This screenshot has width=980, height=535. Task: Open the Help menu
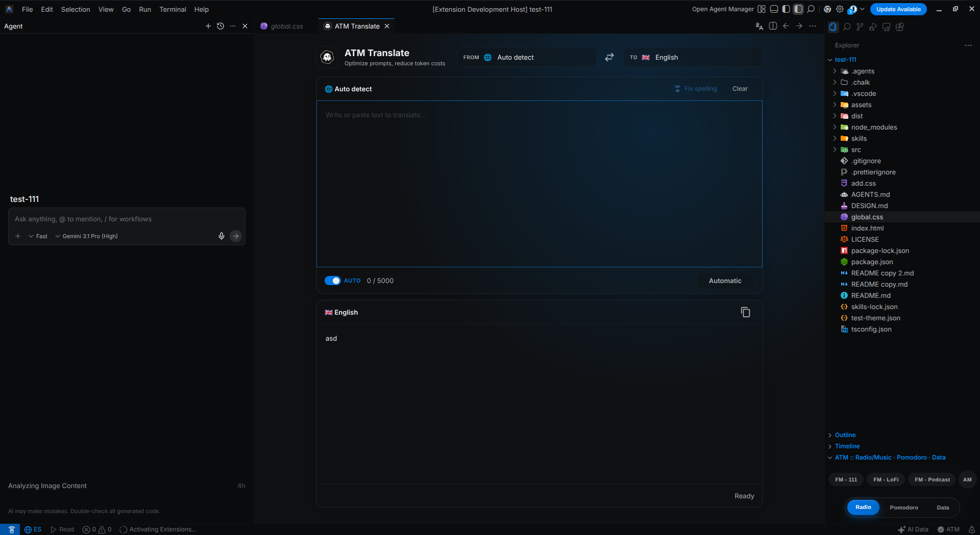202,9
